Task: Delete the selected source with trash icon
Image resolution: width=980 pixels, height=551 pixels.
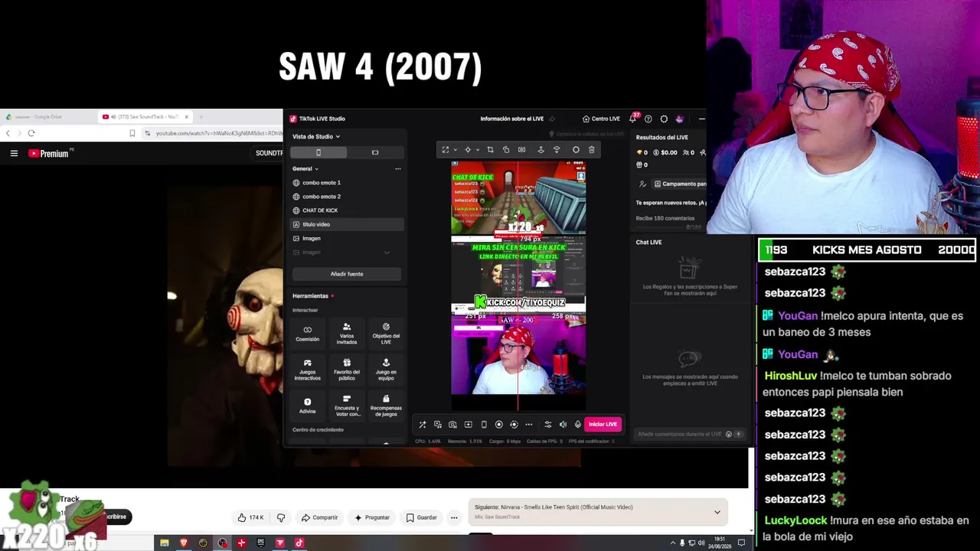Action: pyautogui.click(x=592, y=150)
